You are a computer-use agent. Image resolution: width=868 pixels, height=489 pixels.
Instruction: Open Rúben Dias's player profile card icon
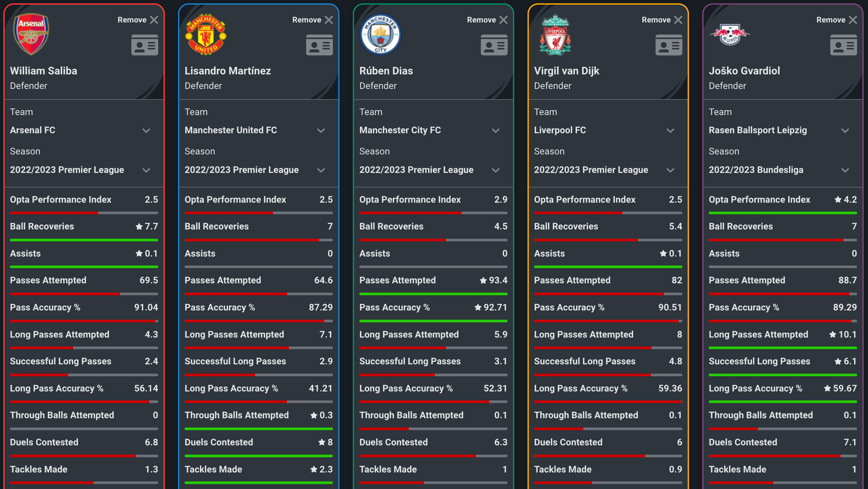pos(494,45)
